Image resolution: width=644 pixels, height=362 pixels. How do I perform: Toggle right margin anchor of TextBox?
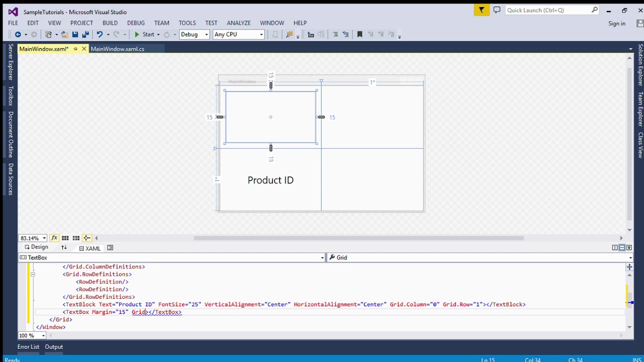click(321, 117)
